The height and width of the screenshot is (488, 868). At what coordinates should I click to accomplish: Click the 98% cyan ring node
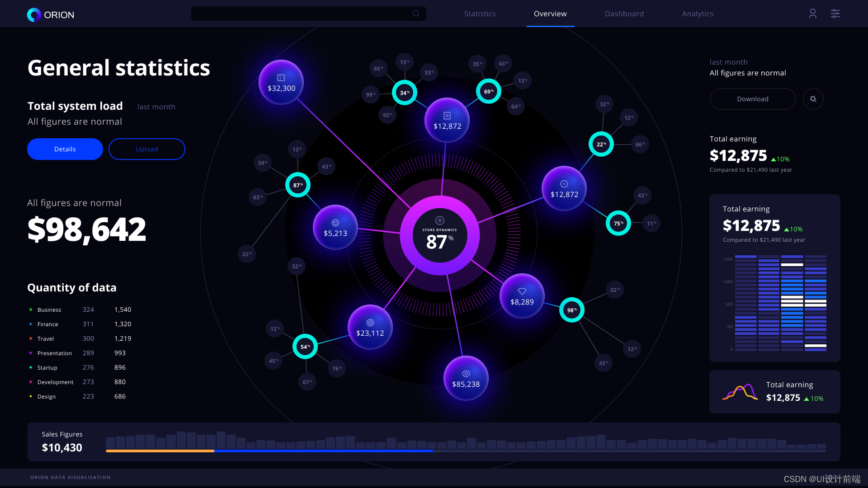tap(571, 310)
